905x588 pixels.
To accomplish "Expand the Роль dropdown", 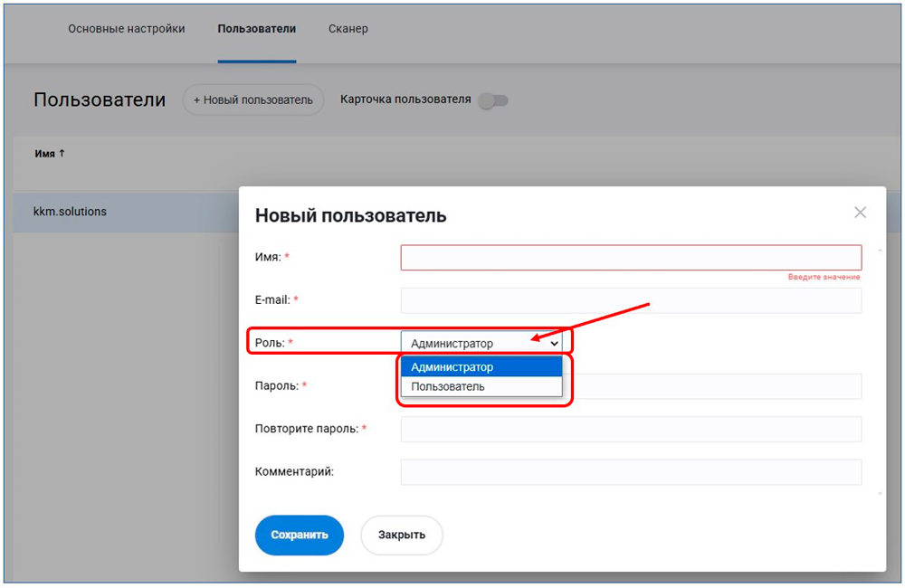I will [481, 344].
